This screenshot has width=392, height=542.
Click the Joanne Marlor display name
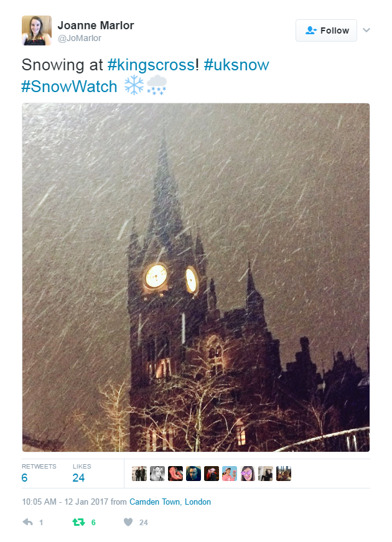pyautogui.click(x=96, y=26)
